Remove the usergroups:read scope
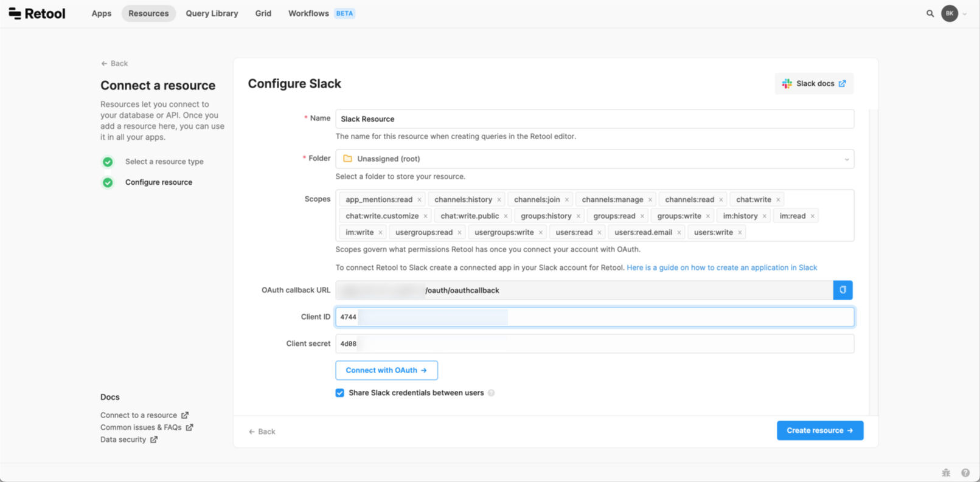Screen dimensions: 980x482 (459, 232)
